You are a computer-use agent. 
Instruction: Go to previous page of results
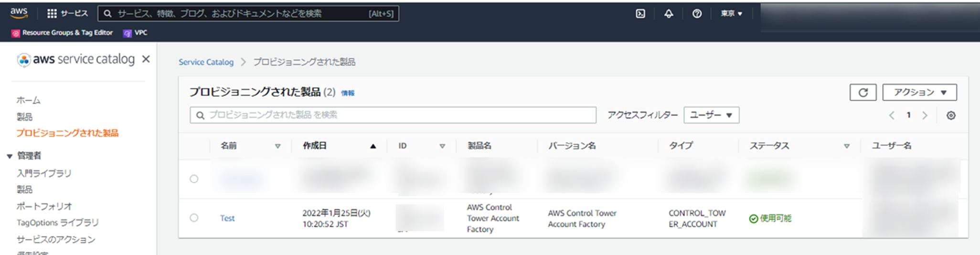pyautogui.click(x=892, y=116)
